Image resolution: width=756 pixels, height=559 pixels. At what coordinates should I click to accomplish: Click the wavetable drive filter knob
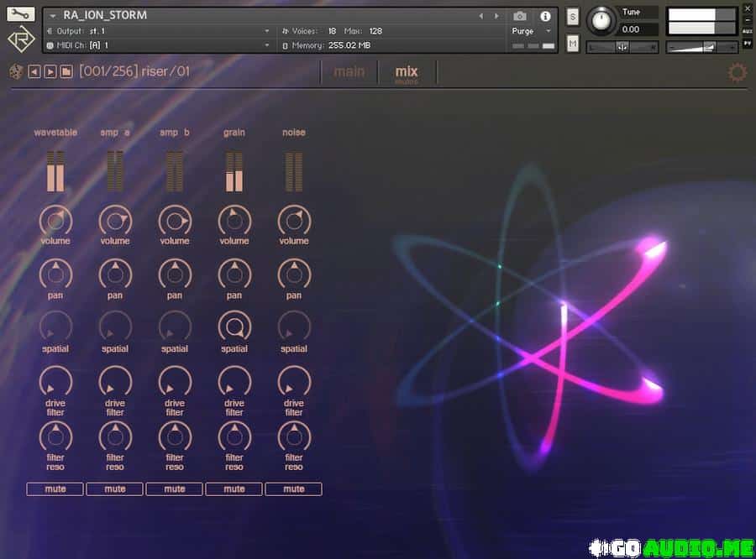coord(55,382)
